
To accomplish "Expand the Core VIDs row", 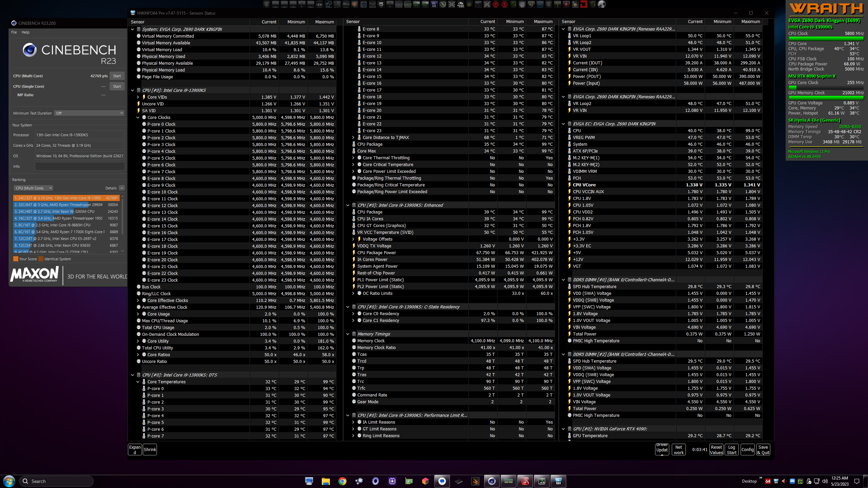I will click(138, 97).
